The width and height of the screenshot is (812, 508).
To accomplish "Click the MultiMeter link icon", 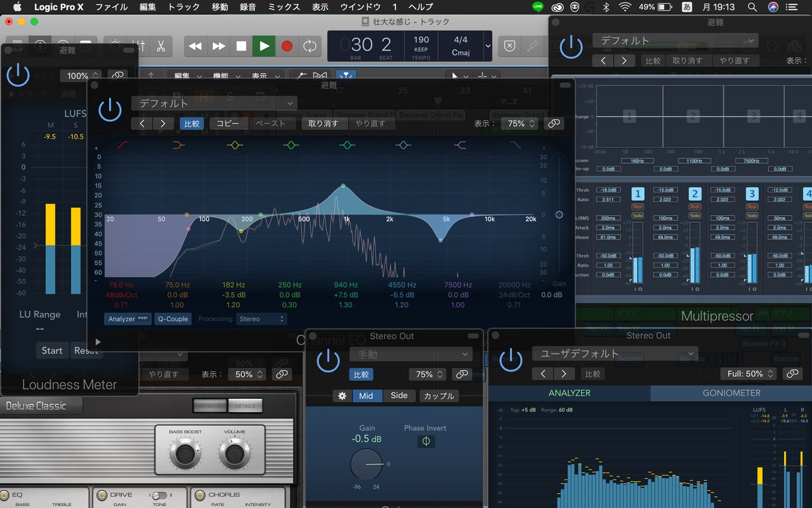I will 792,374.
